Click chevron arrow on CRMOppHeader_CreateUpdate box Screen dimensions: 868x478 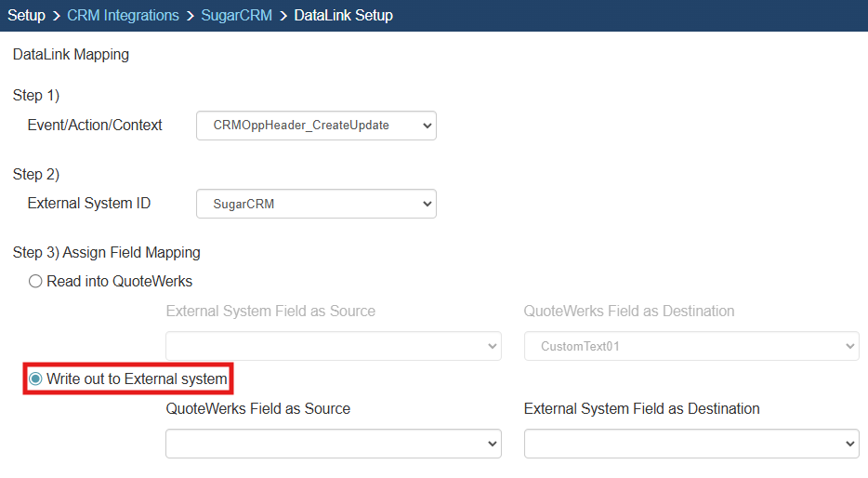[x=427, y=126]
